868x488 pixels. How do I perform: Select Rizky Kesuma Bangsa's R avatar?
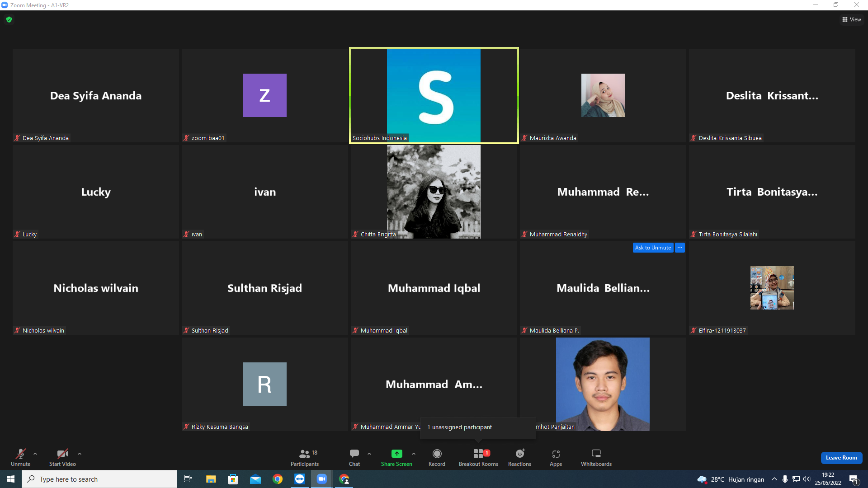[x=265, y=384]
